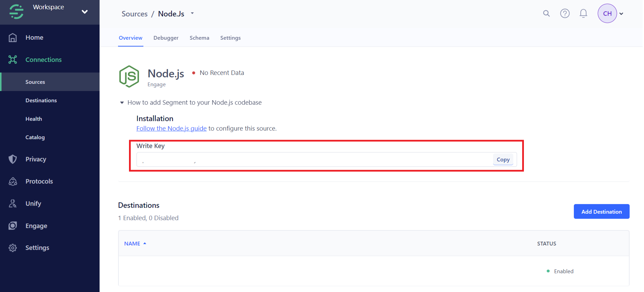View notifications via the bell icon
This screenshot has width=644, height=292.
[583, 13]
